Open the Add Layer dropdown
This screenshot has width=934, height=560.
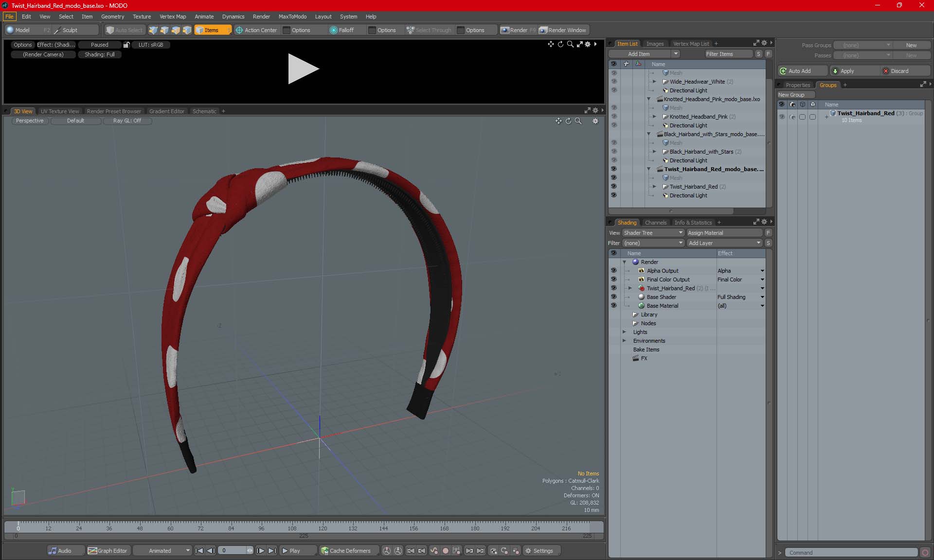[x=724, y=243]
